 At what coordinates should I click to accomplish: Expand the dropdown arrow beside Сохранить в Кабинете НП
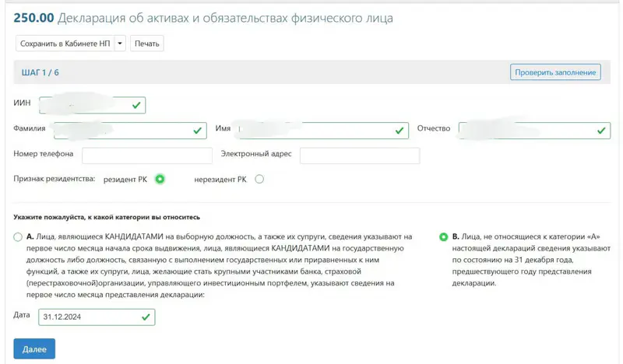click(x=120, y=44)
